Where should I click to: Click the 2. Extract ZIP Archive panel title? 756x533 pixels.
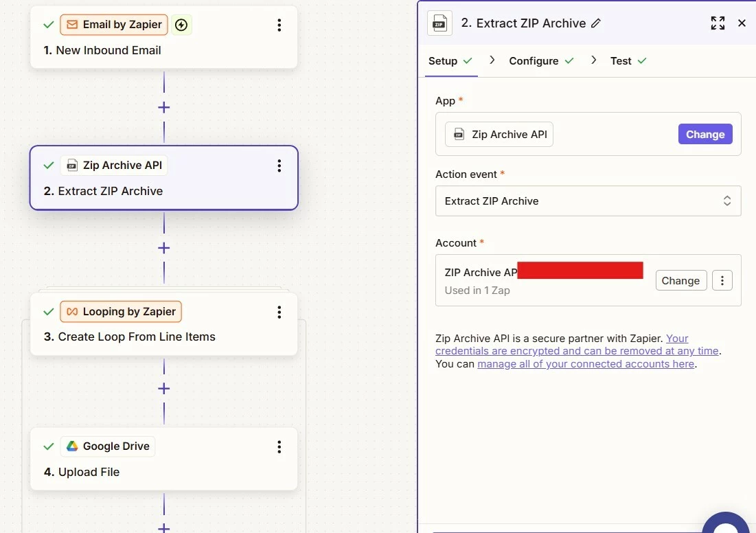[524, 23]
